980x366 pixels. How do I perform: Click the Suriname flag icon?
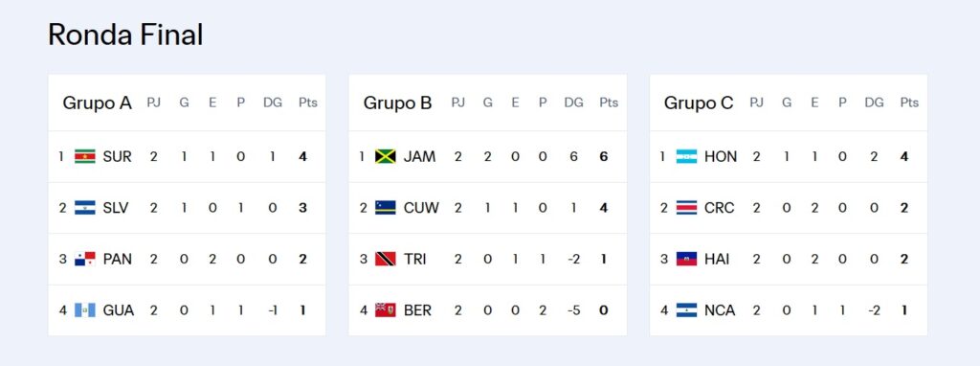pos(85,156)
